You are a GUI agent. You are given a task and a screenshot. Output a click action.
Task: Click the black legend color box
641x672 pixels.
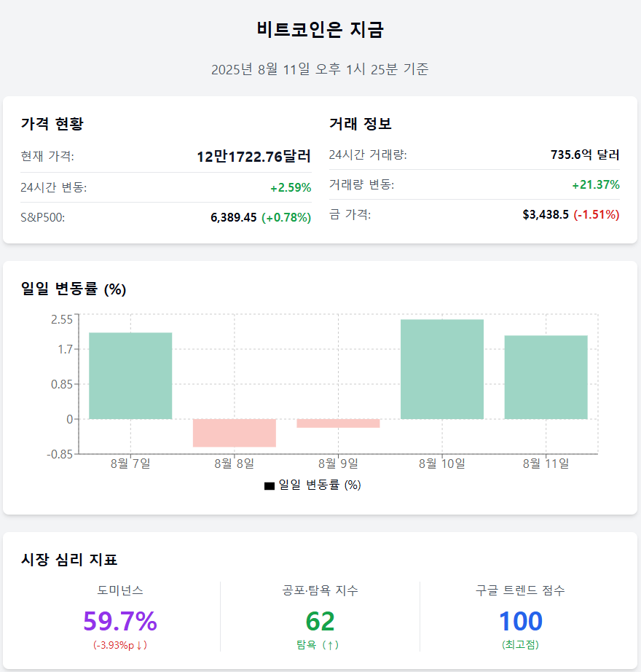click(270, 486)
